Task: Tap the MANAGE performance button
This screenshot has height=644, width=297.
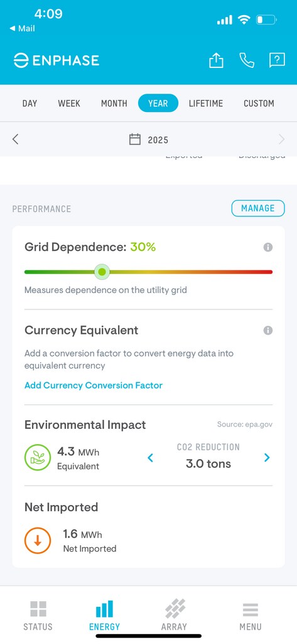Action: (258, 208)
